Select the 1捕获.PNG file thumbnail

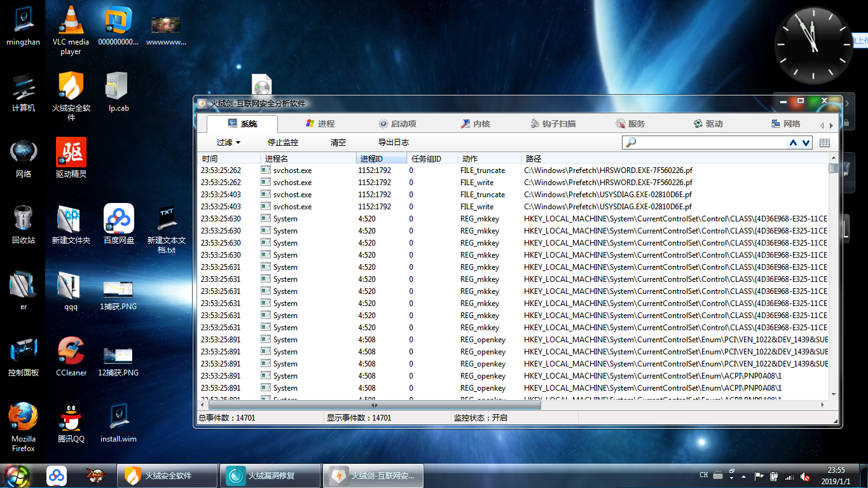[x=119, y=295]
